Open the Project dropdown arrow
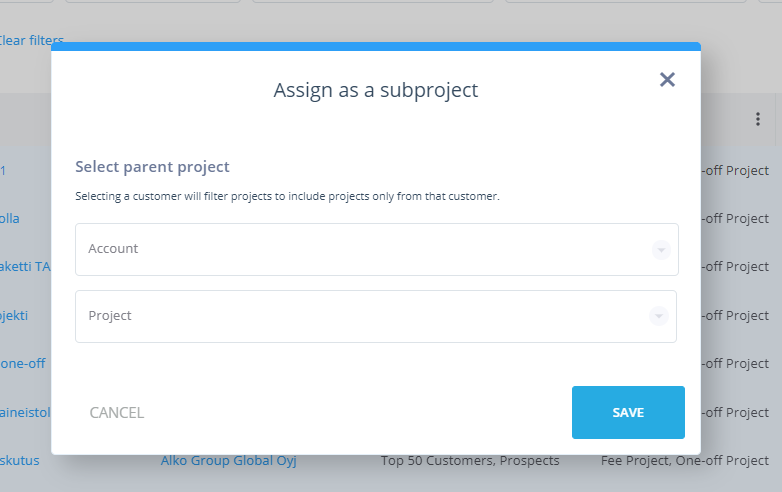This screenshot has height=492, width=782. tap(658, 316)
